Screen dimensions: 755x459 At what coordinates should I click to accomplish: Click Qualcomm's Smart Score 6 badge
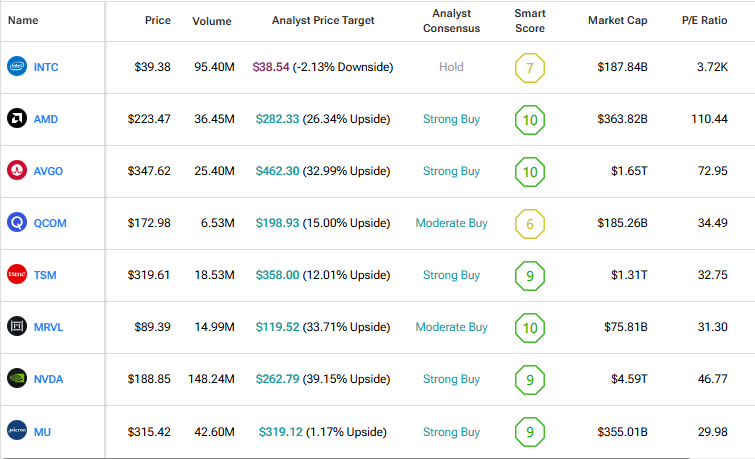point(529,224)
